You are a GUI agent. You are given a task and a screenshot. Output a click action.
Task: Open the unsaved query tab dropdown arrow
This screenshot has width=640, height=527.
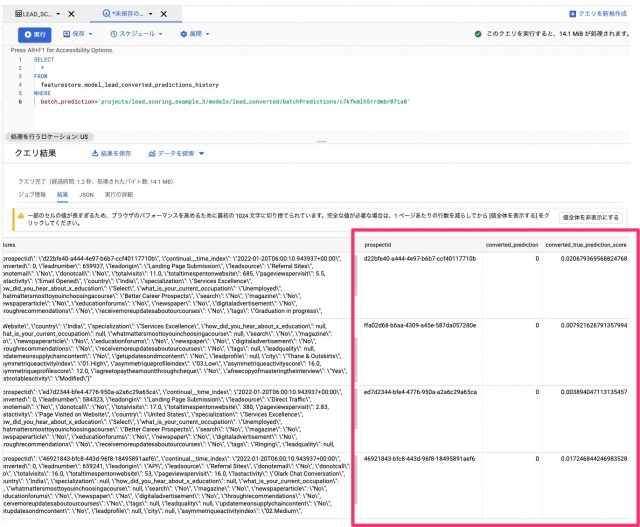pos(151,14)
